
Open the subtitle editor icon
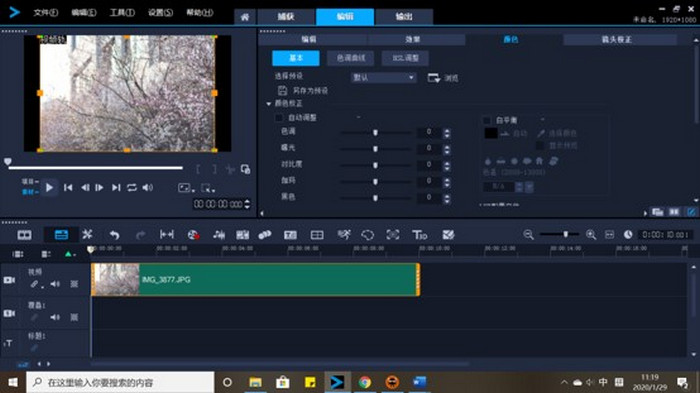pyautogui.click(x=290, y=235)
